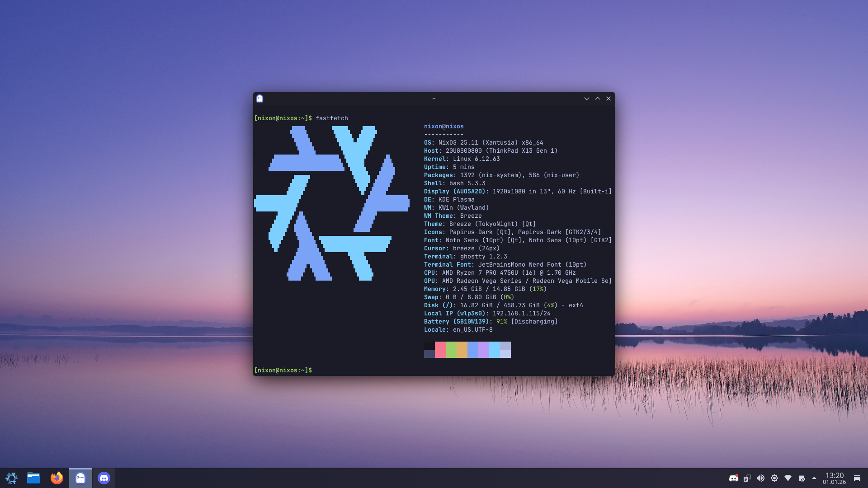Click the green color block in fastfetch
The width and height of the screenshot is (868, 488).
pos(451,350)
